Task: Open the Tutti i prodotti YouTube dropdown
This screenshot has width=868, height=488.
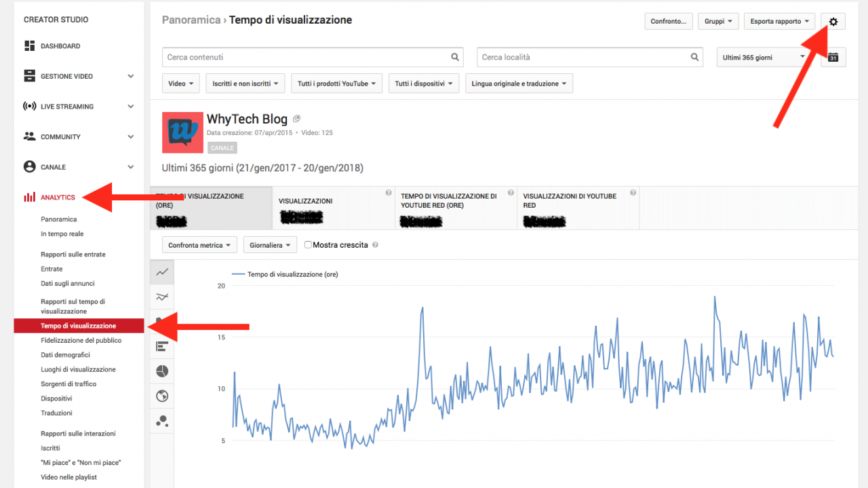Action: (337, 83)
